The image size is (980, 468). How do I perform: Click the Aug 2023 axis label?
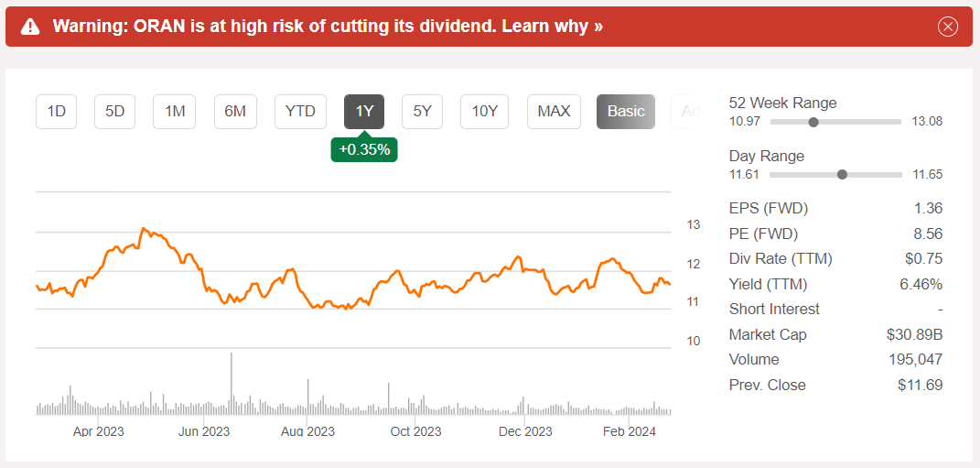[307, 431]
